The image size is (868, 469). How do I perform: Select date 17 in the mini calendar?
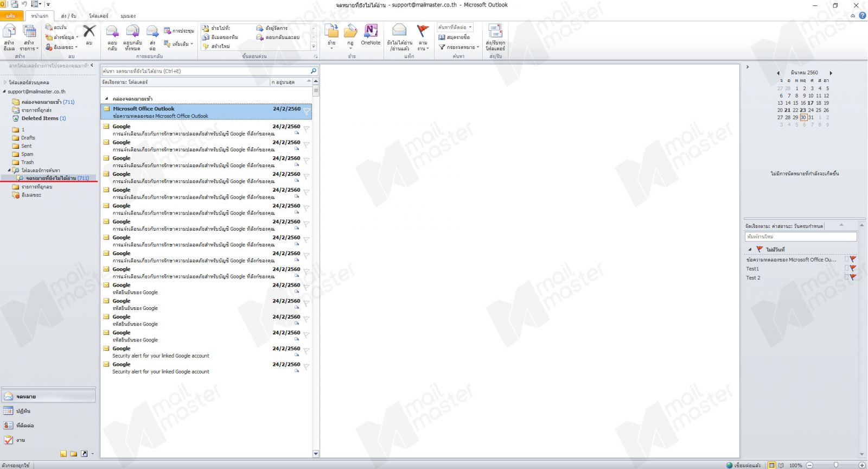coord(810,103)
